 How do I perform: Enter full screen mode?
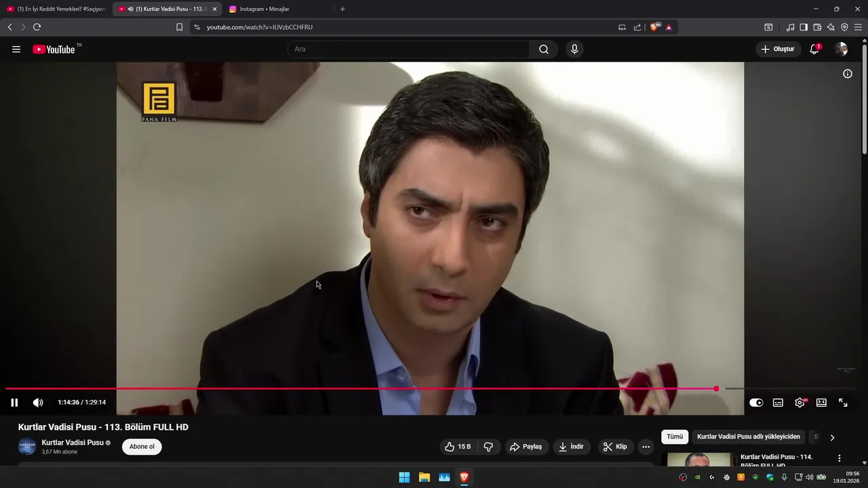coord(843,403)
